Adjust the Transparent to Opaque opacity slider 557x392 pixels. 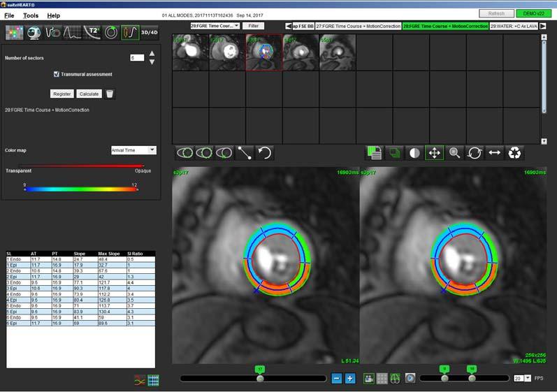[x=81, y=166]
